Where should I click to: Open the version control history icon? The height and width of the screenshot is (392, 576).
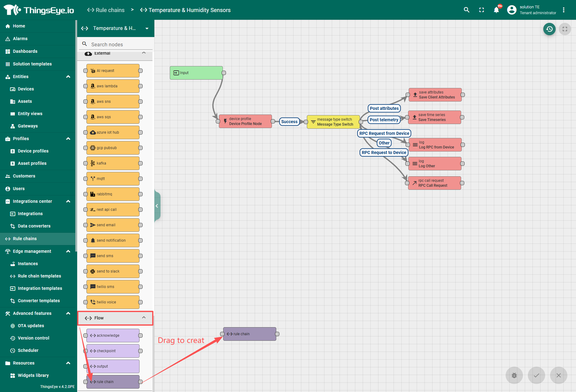pos(549,29)
